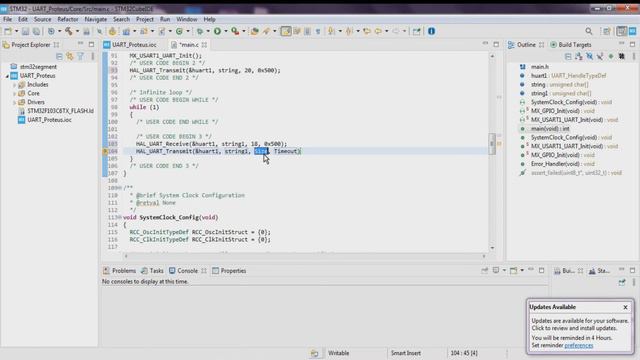Click the New file toolbar icon
This screenshot has width=640, height=360.
pyautogui.click(x=8, y=31)
